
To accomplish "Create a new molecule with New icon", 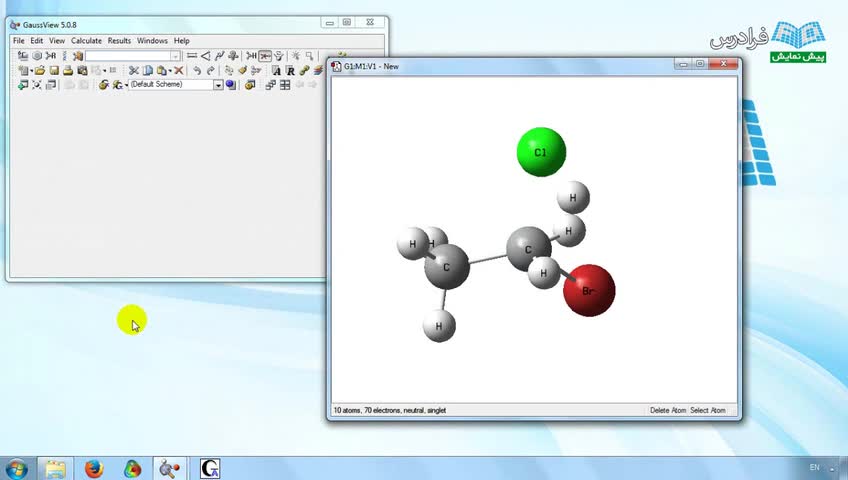I will click(x=23, y=70).
